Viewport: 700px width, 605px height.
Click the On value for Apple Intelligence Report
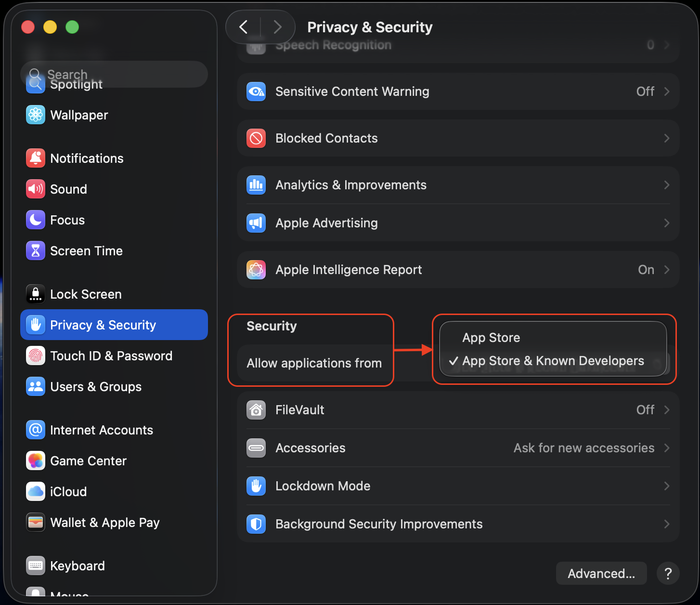[646, 270]
